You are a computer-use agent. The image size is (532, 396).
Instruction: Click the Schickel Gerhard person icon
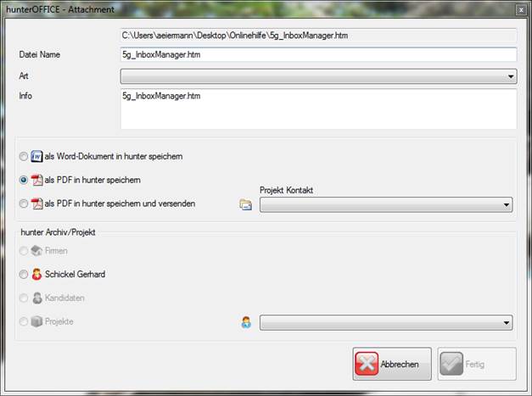36,275
